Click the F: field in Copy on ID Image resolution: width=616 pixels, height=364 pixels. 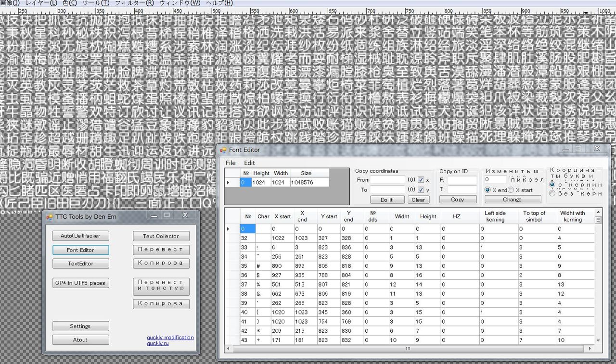pos(462,180)
